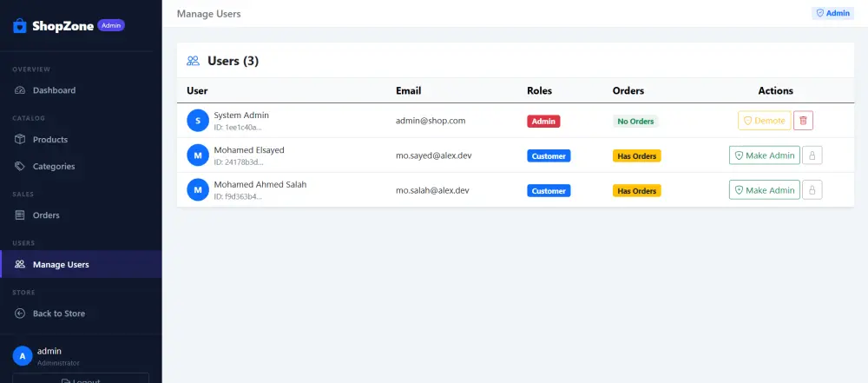Click the Users group icon beside heading
868x383 pixels.
coord(194,61)
